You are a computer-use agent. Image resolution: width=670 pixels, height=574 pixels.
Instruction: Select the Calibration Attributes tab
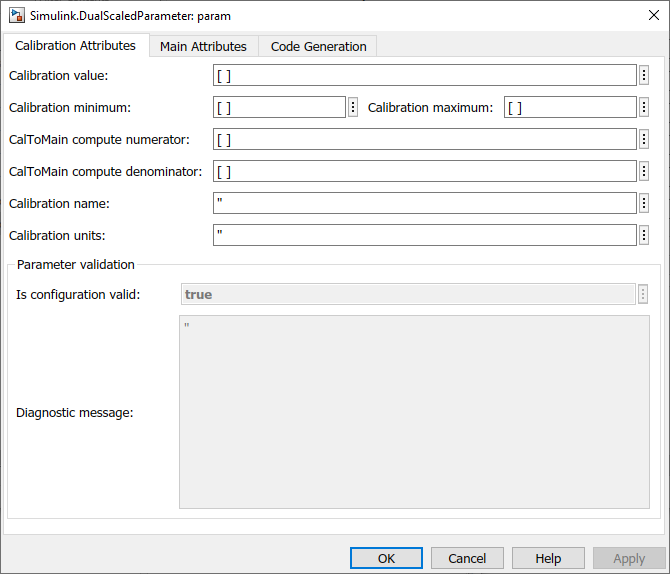click(x=75, y=46)
